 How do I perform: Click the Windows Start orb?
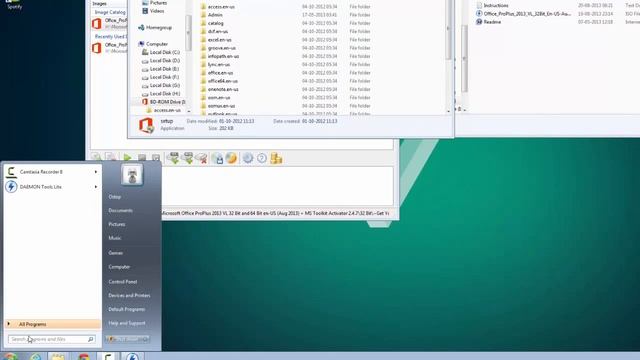click(10, 357)
